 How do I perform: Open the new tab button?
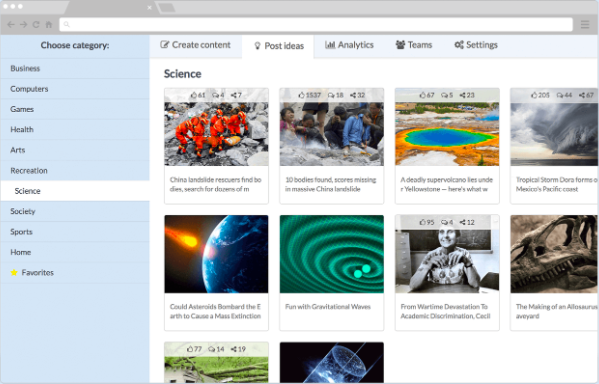point(166,7)
